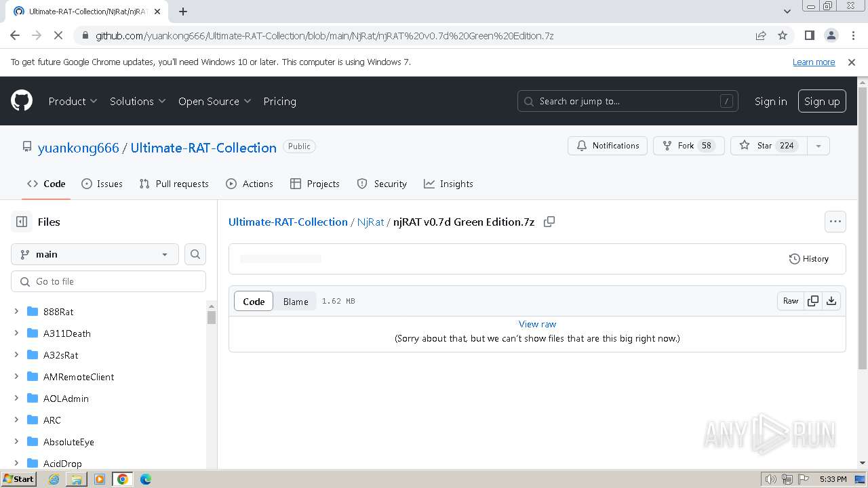868x488 pixels.
Task: Select the Code view toggle
Action: 254,302
